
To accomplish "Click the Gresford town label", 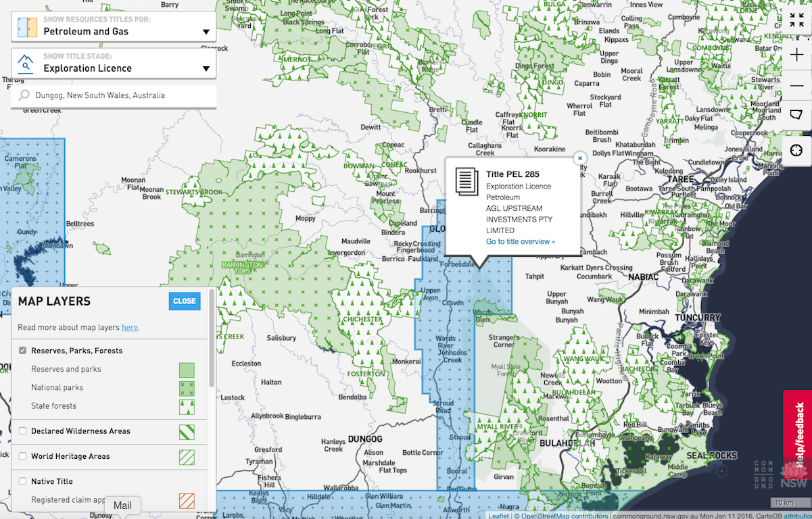I will [x=268, y=449].
